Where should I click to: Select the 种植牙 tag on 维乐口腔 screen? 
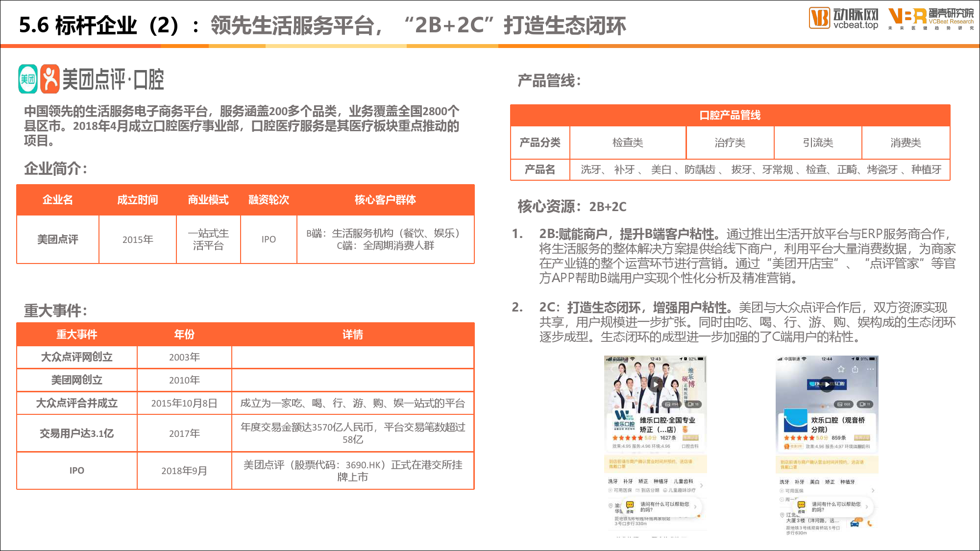pyautogui.click(x=661, y=481)
